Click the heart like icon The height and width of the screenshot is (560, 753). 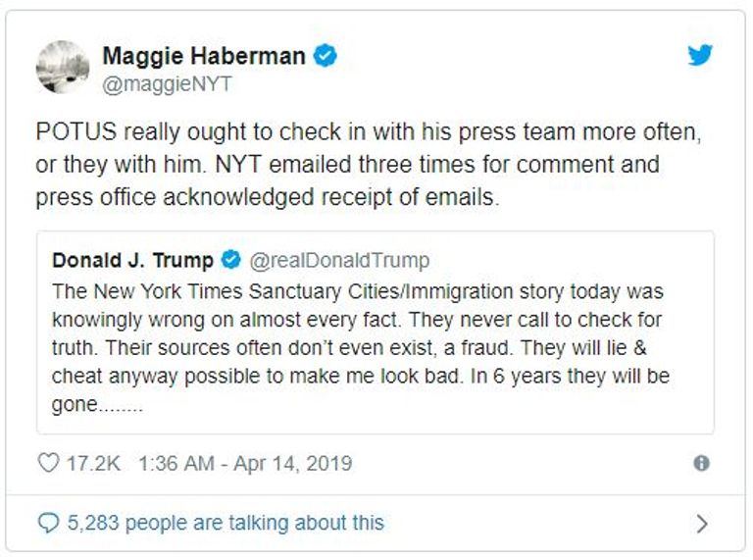48,463
